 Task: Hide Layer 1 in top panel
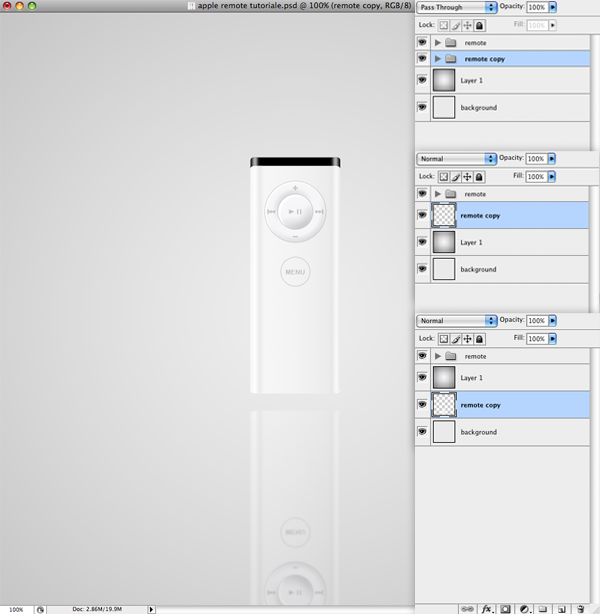[422, 80]
